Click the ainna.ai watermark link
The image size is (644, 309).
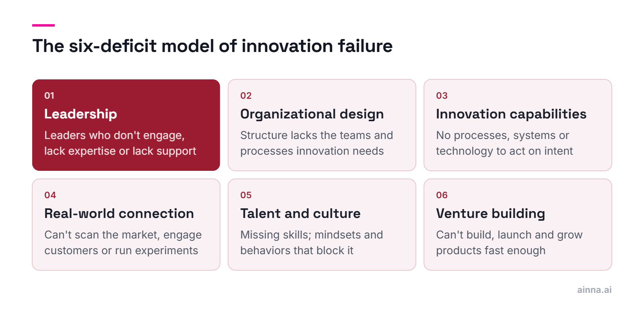[x=594, y=290]
